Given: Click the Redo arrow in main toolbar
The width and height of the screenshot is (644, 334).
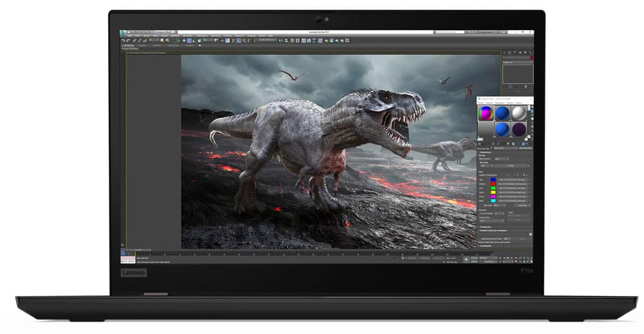Looking at the screenshot, I should click(x=128, y=41).
